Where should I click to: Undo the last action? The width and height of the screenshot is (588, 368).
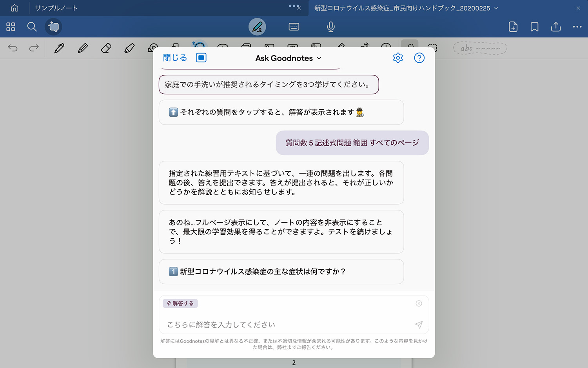click(x=13, y=48)
